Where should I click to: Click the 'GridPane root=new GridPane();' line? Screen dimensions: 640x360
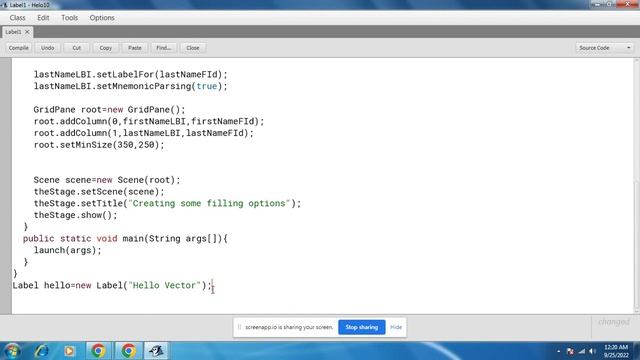pyautogui.click(x=109, y=110)
